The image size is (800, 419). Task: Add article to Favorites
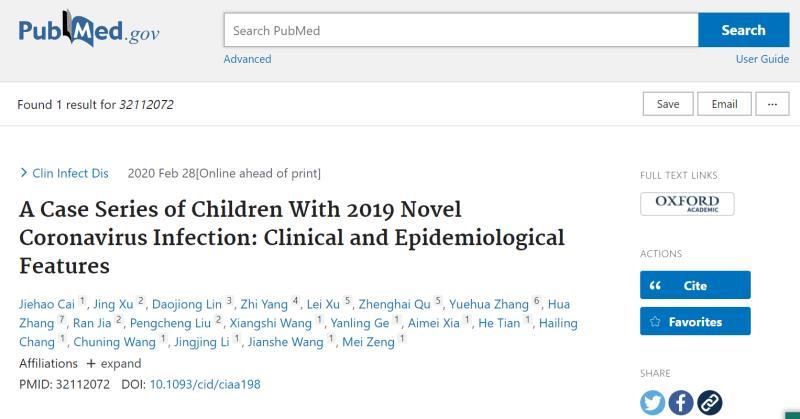(x=695, y=321)
